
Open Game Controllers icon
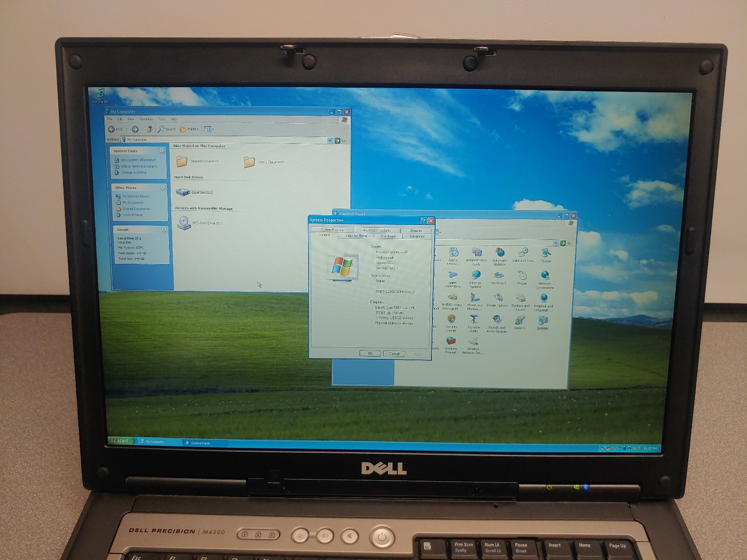(452, 279)
